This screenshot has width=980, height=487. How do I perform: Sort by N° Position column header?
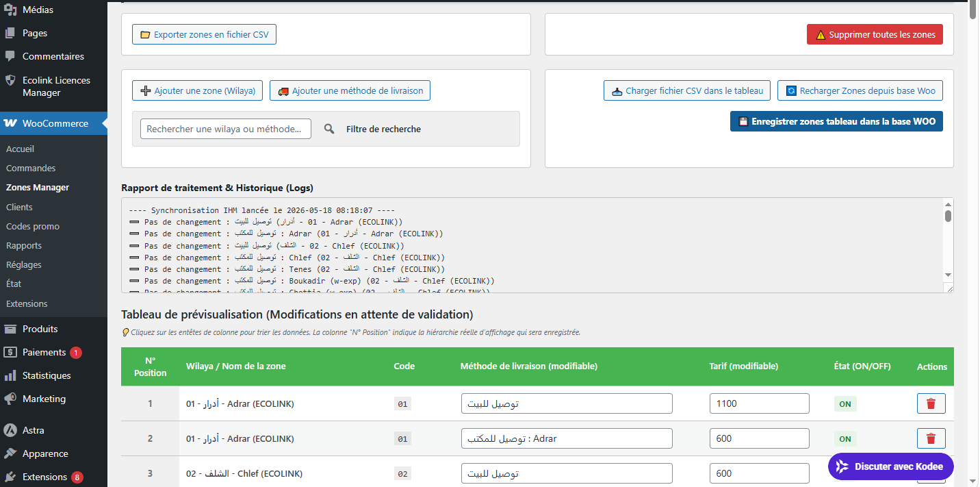pos(150,366)
